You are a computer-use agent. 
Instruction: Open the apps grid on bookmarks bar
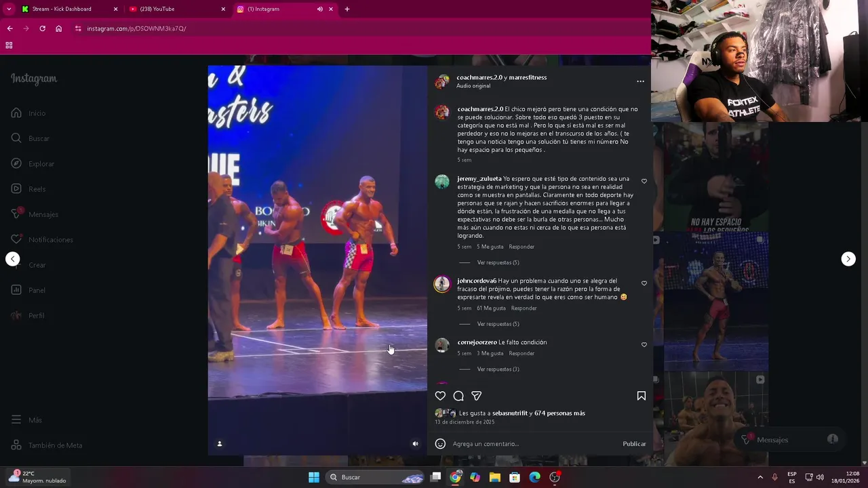click(x=9, y=45)
